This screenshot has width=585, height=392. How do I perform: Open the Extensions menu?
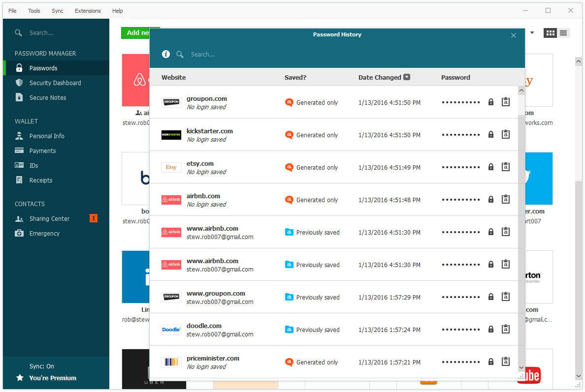(88, 11)
